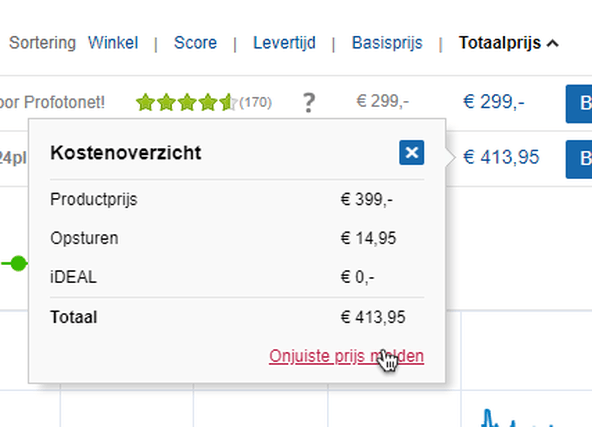Viewport: 592px width, 427px height.
Task: Click the green star rating for Profotonet
Action: 187,102
